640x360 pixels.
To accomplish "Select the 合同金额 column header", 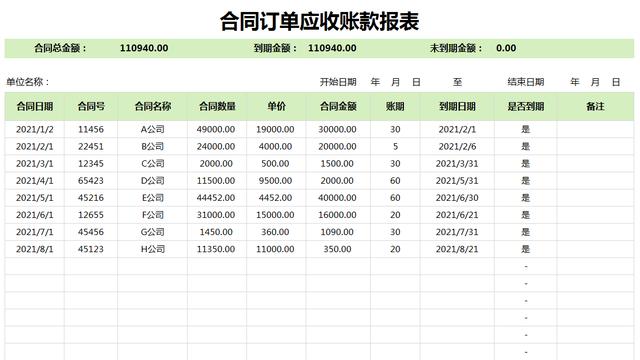I will (x=338, y=107).
